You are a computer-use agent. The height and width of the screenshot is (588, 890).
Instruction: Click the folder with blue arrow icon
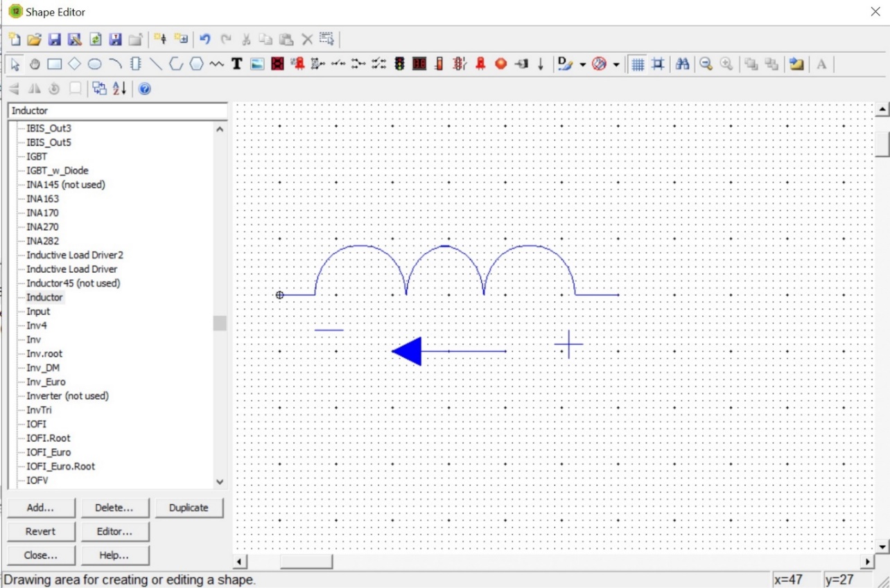[797, 64]
